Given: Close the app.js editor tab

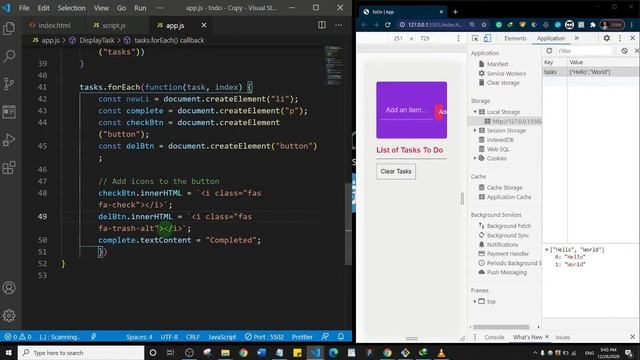Looking at the screenshot, I should click(x=204, y=25).
